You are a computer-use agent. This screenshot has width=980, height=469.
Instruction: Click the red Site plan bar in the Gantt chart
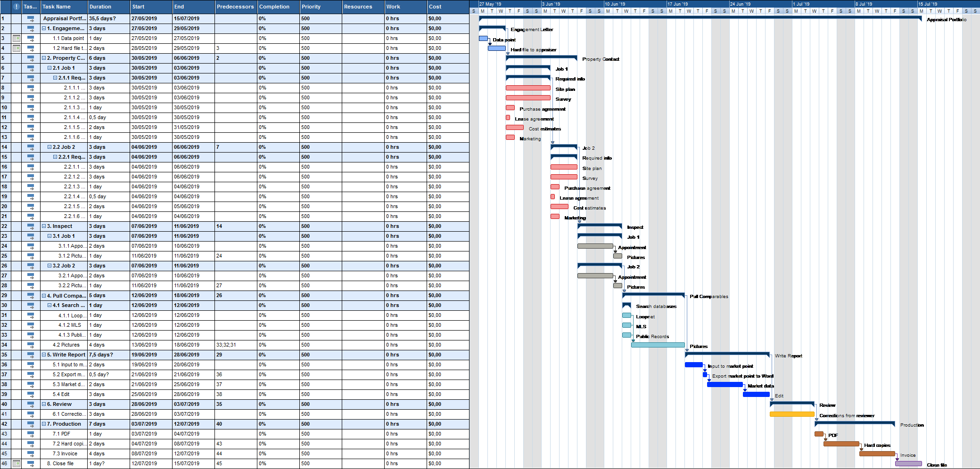tap(528, 88)
